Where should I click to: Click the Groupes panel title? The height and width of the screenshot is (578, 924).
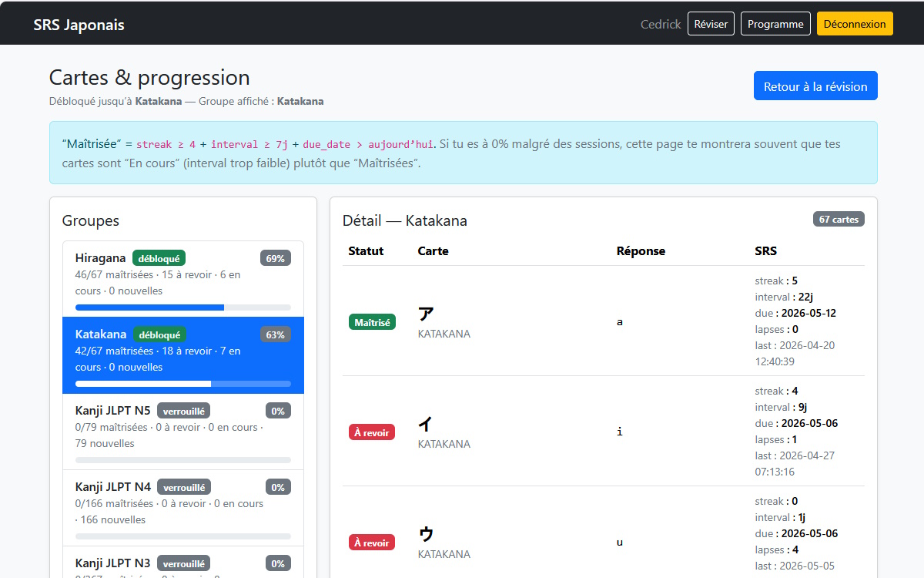tap(91, 221)
